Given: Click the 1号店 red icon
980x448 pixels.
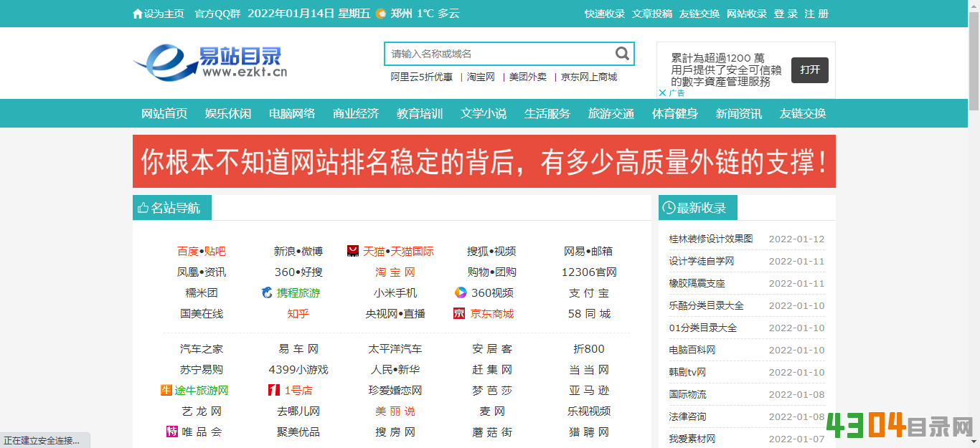Looking at the screenshot, I should [x=274, y=391].
